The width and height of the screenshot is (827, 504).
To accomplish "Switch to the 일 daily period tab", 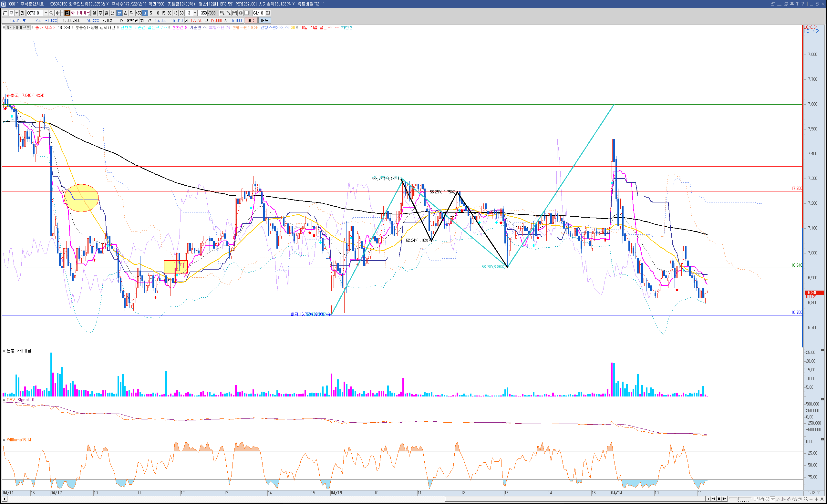I will coord(94,13).
